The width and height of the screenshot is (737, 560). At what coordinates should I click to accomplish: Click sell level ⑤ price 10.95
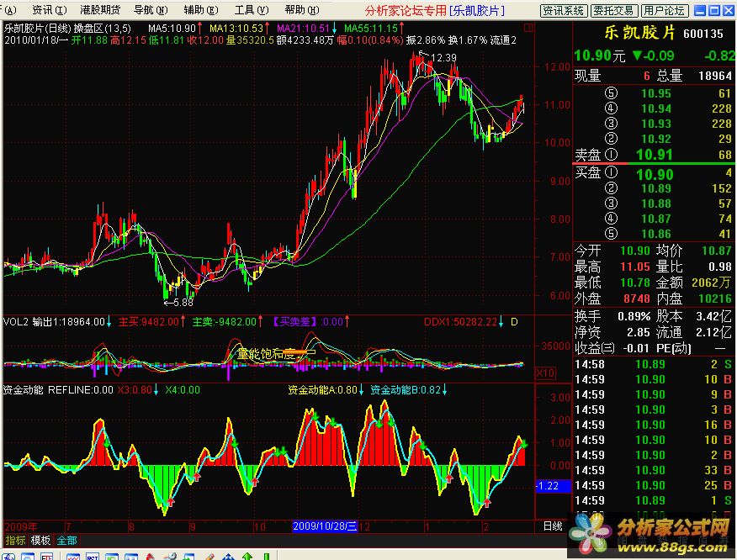coord(656,93)
